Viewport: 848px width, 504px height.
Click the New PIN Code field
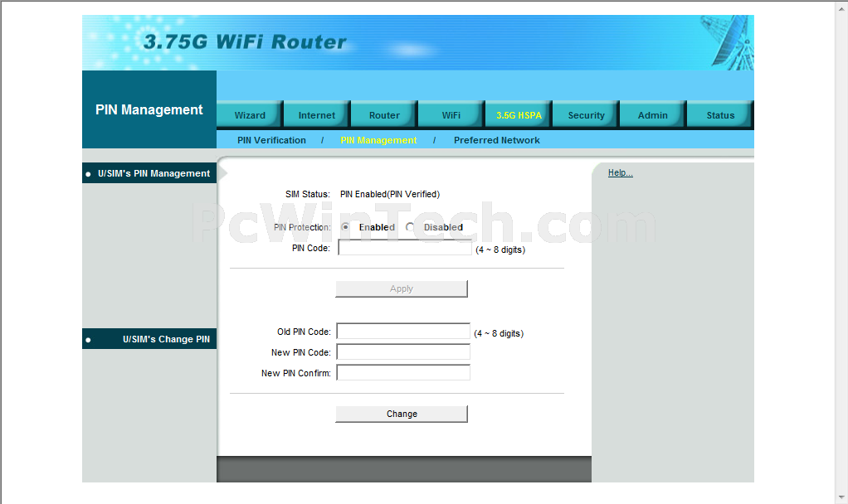click(403, 352)
